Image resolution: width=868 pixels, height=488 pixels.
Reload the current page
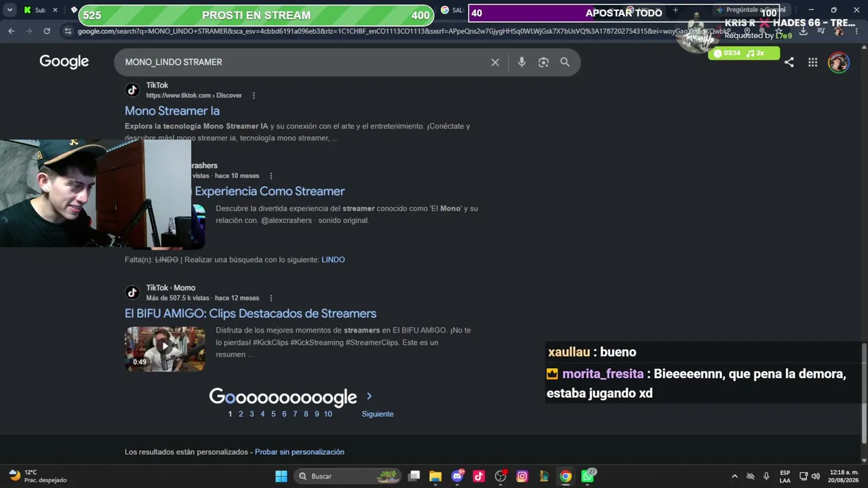click(x=47, y=31)
